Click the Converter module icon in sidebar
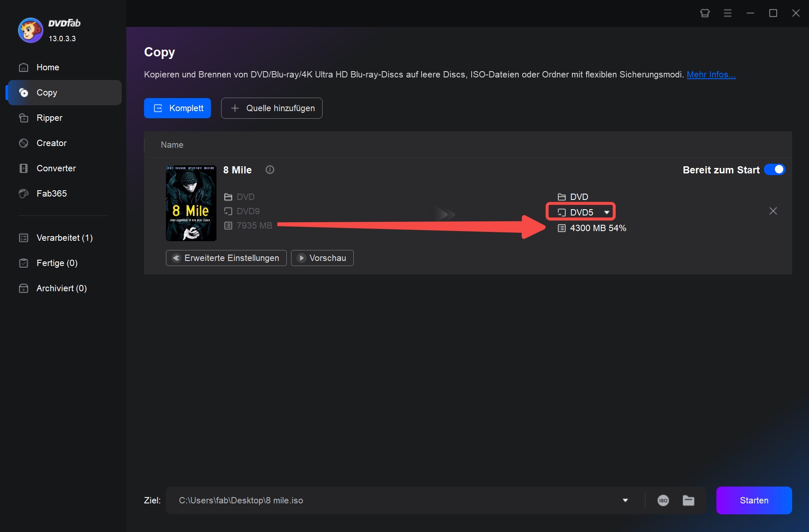This screenshot has width=809, height=532. pos(23,168)
